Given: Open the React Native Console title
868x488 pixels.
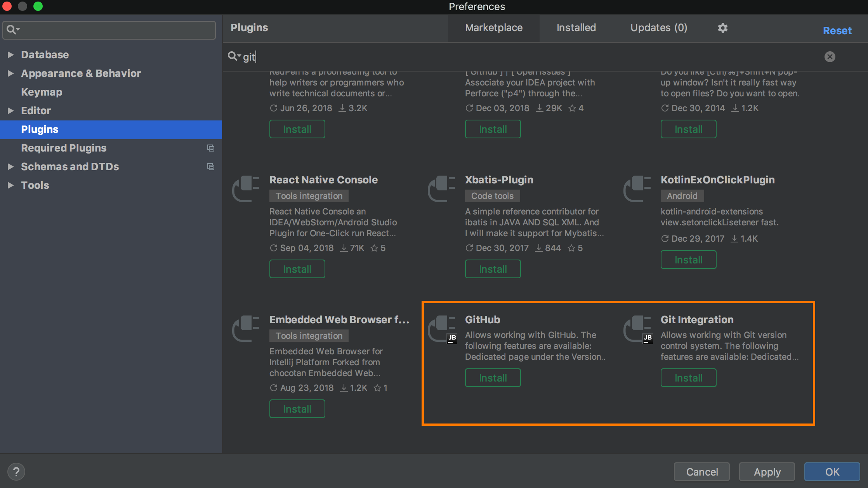Looking at the screenshot, I should pyautogui.click(x=324, y=180).
